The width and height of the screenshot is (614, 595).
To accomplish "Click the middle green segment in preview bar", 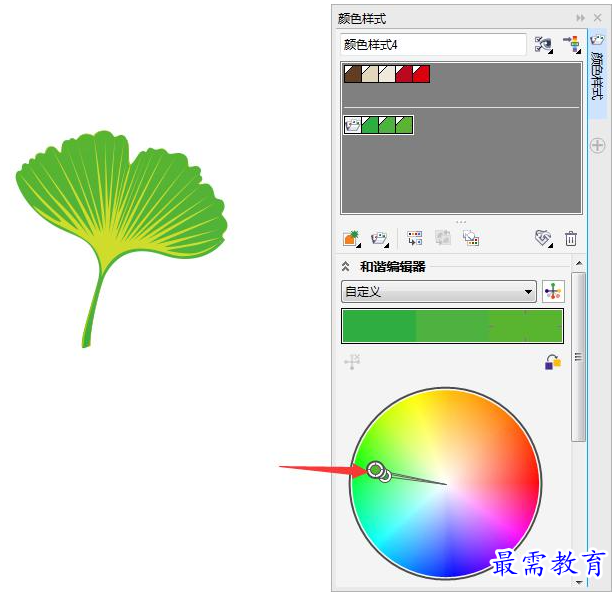I will pos(452,326).
